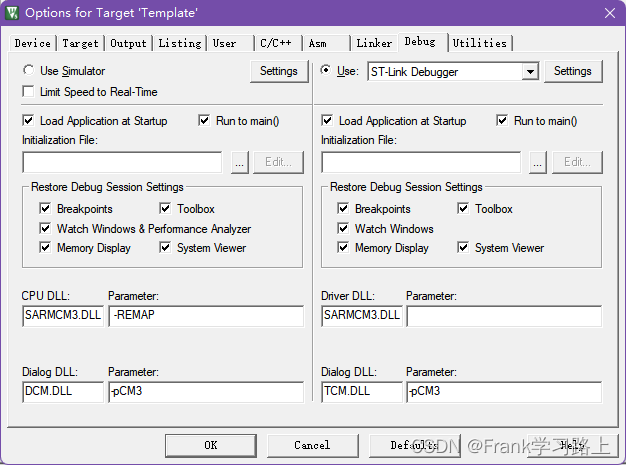
Task: Click the Keil uVision title bar icon
Action: (12, 12)
